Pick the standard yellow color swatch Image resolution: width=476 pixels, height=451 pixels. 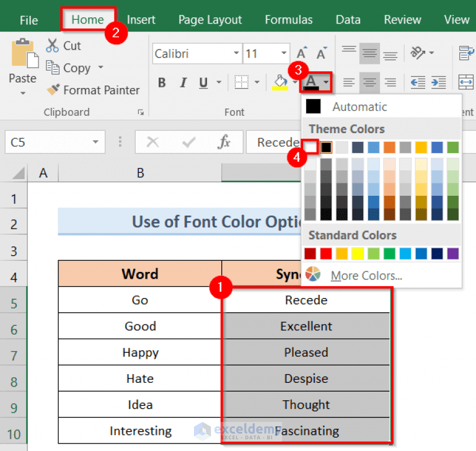[358, 253]
